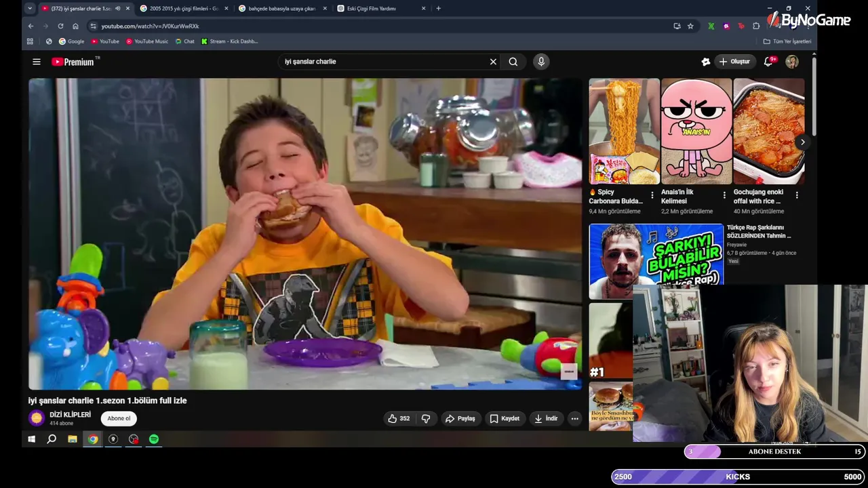Download video with İndir button

(x=546, y=419)
